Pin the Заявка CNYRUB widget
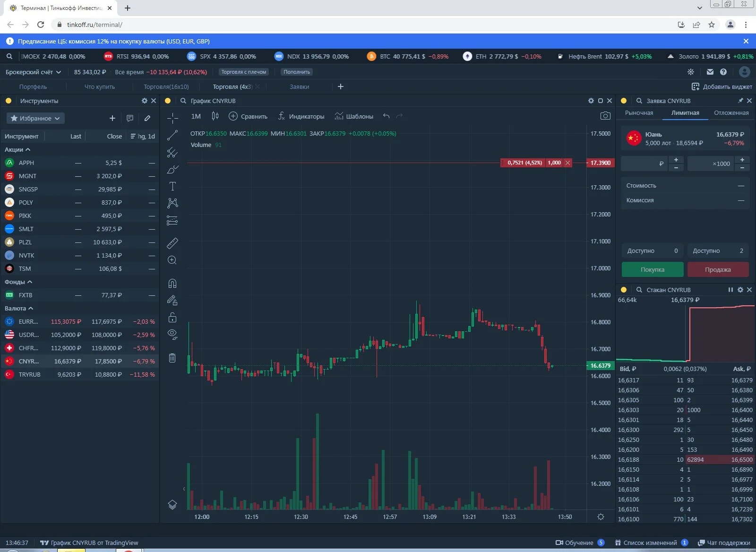The height and width of the screenshot is (552, 756). 740,101
